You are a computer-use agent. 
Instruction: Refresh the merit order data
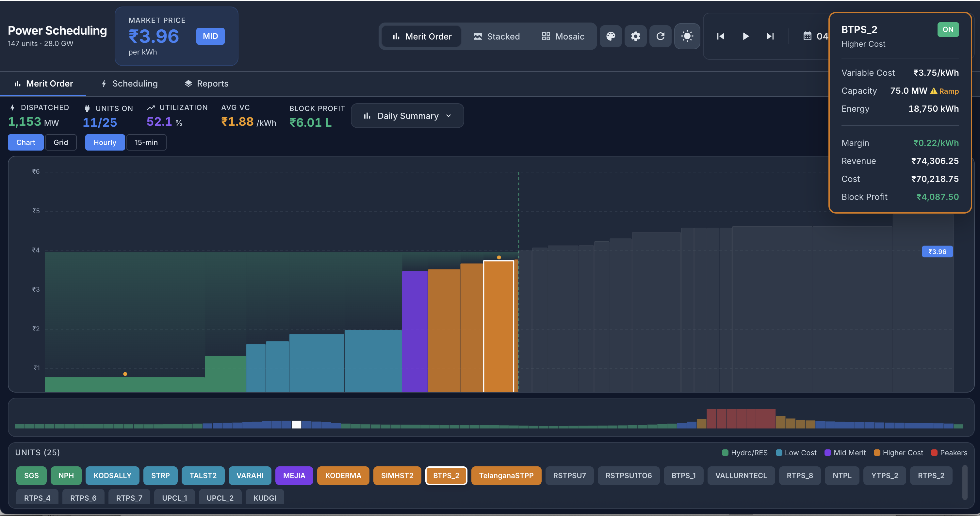click(661, 36)
